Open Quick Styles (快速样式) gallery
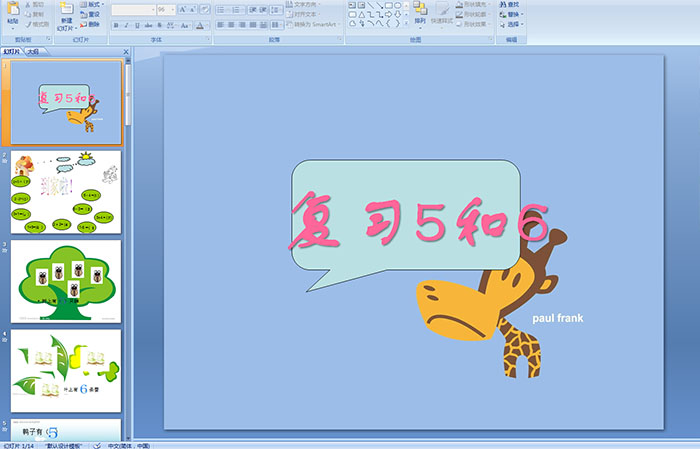This screenshot has height=449, width=700. (x=442, y=15)
